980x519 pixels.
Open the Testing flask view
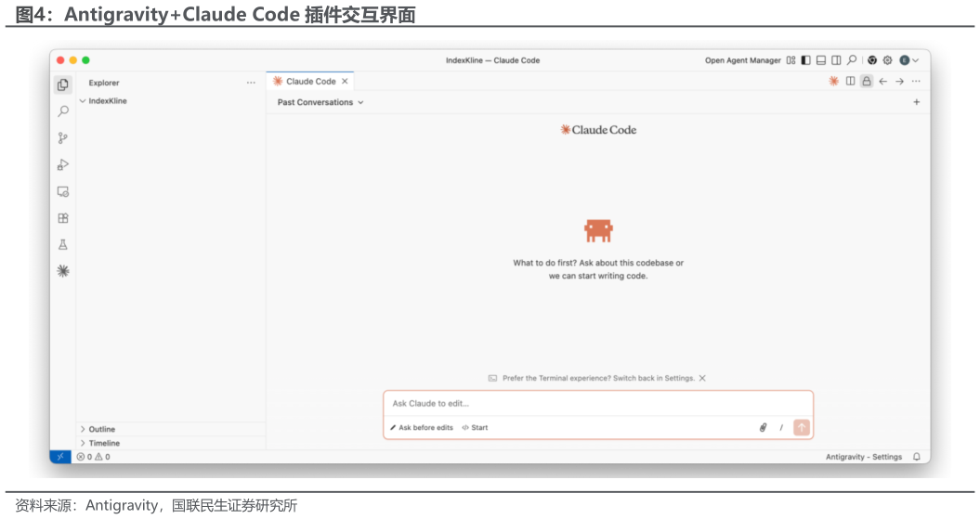(63, 245)
